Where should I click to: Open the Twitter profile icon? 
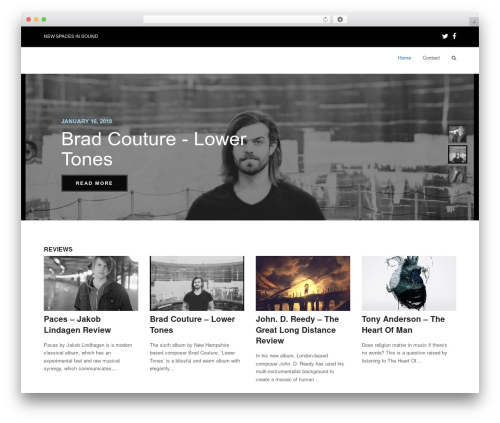click(445, 36)
